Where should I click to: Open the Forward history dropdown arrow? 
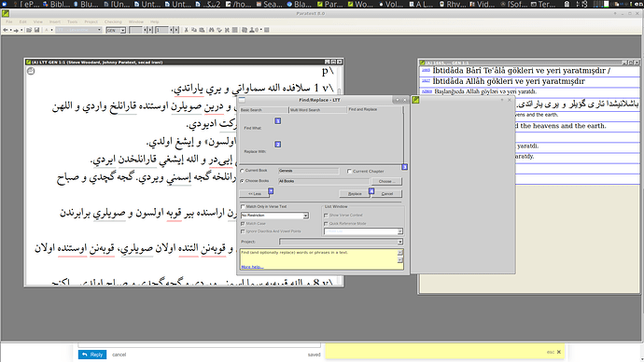[x=21, y=30]
